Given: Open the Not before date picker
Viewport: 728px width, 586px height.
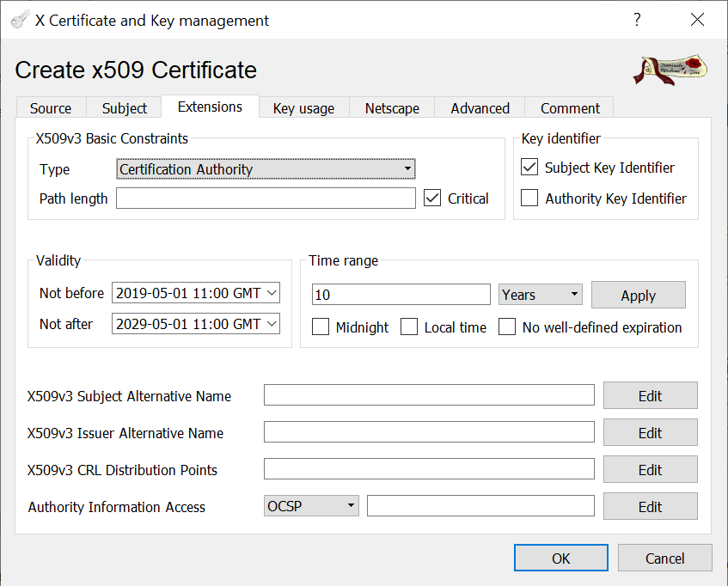Looking at the screenshot, I should (272, 293).
